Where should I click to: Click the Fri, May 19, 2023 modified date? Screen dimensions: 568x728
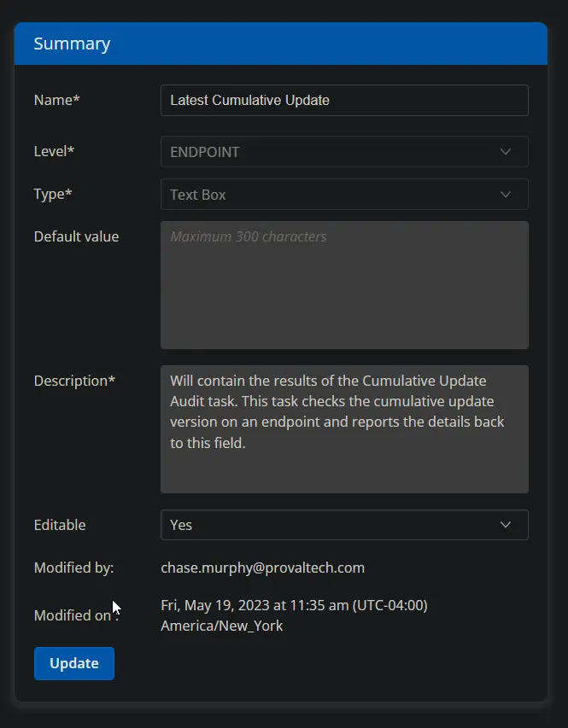point(294,605)
